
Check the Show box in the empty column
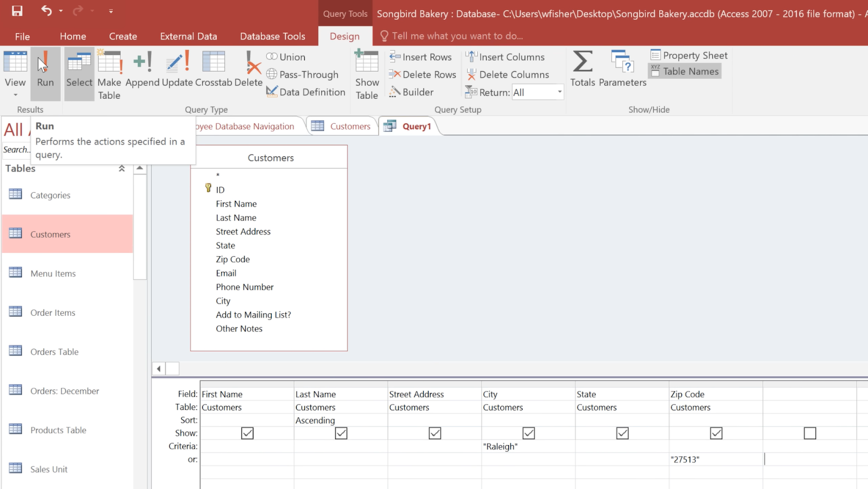pos(809,433)
